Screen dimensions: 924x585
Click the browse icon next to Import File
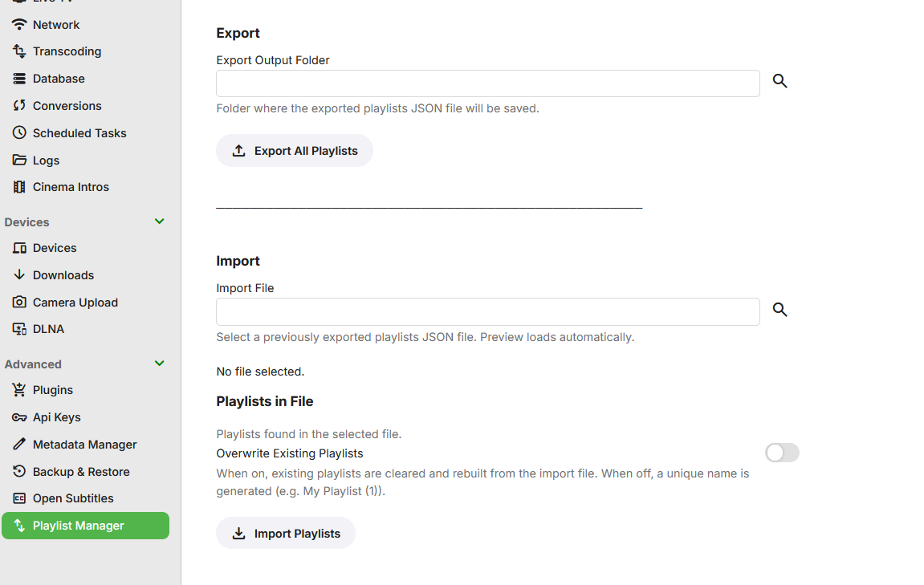779,310
